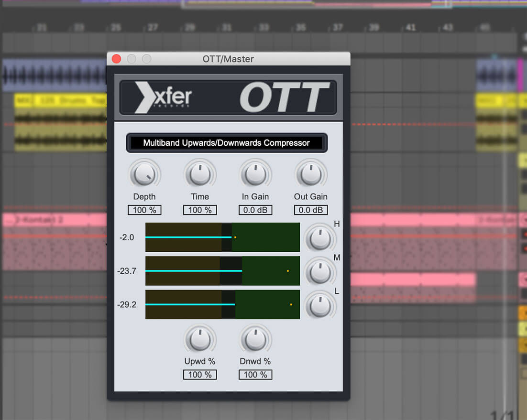Select the Out Gain 0.0 dB field
Viewport: 527px width, 420px height.
(x=311, y=210)
